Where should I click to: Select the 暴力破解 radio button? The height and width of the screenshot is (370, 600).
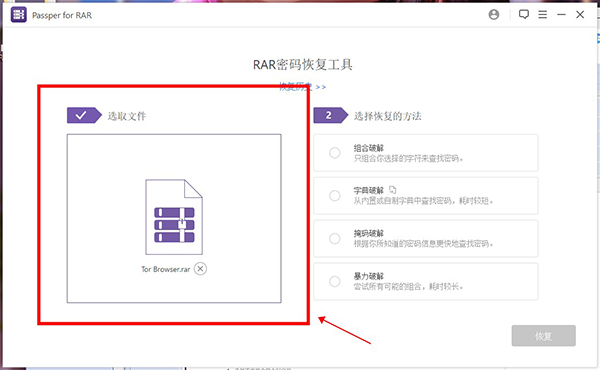pyautogui.click(x=335, y=282)
